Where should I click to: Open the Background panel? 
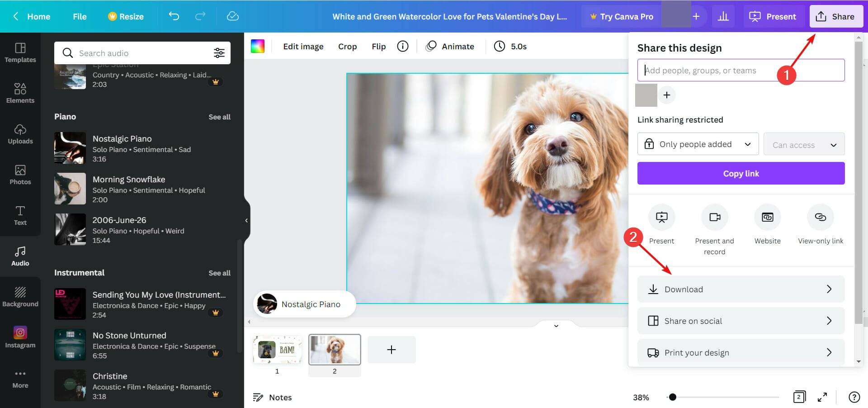click(20, 295)
